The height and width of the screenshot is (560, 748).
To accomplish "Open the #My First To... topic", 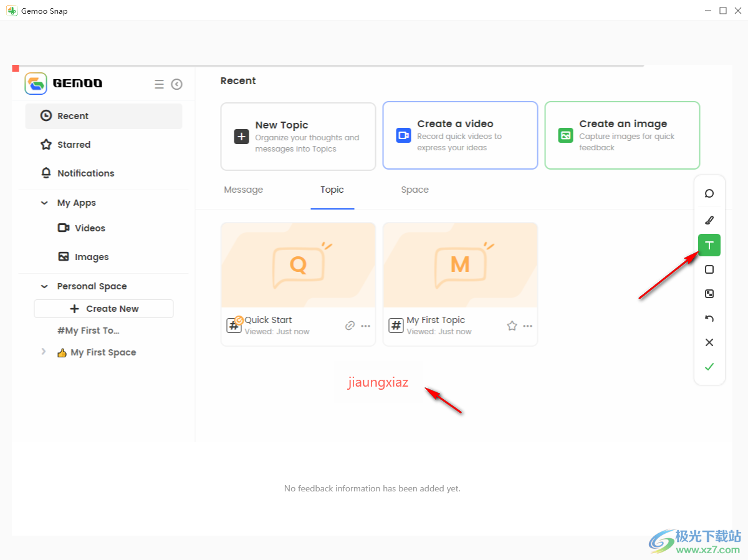I will [x=88, y=331].
